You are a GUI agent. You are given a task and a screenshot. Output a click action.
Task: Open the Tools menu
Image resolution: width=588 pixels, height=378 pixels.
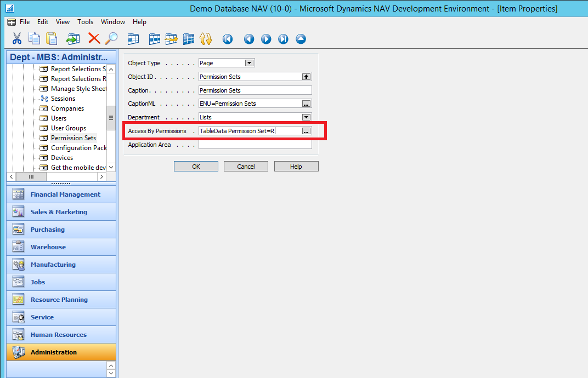pos(85,22)
